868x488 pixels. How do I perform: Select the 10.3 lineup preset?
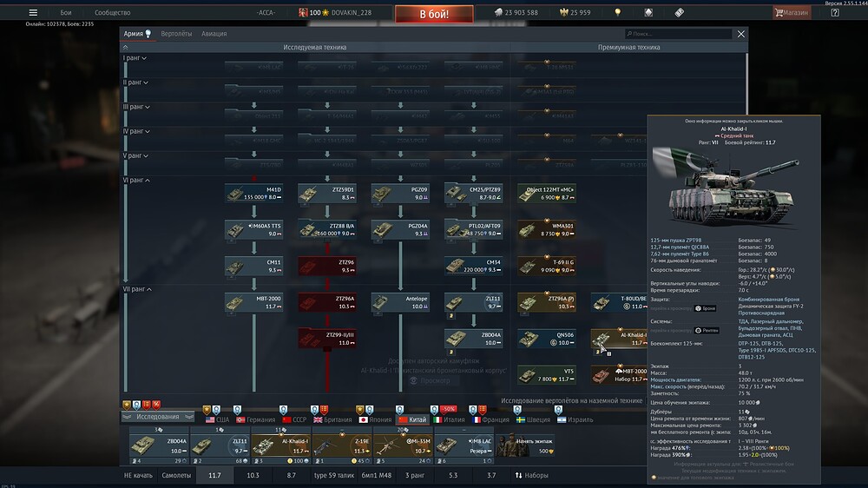pyautogui.click(x=253, y=475)
